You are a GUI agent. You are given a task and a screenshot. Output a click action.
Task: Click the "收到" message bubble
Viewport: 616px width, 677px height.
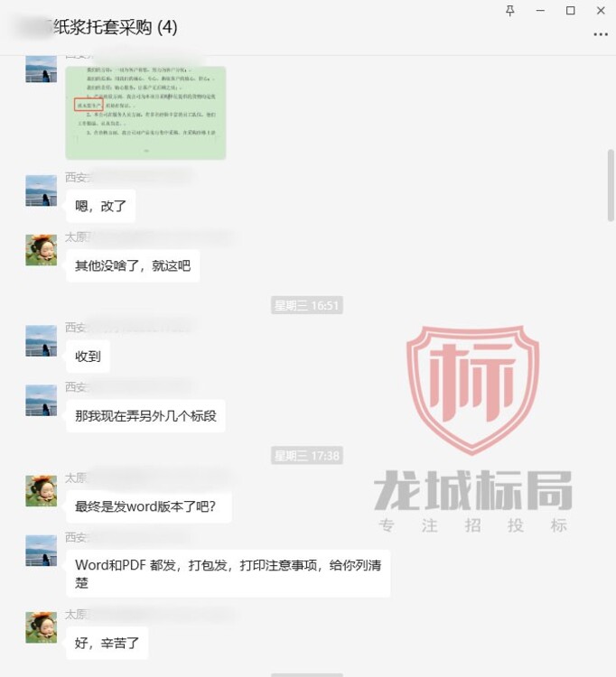pos(88,357)
